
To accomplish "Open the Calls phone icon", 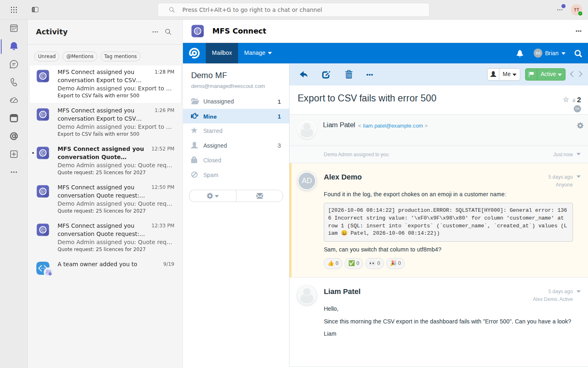I will (x=14, y=82).
